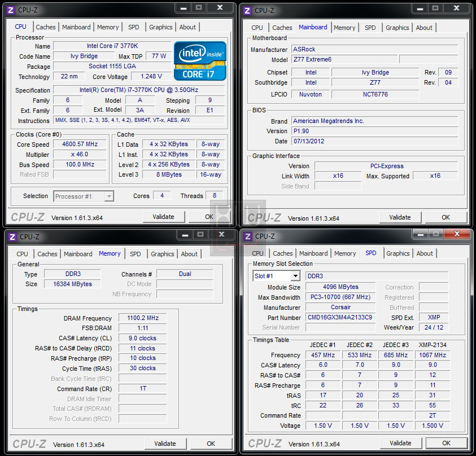Select About tab in Mainboard window
This screenshot has width=476, height=456.
point(424,28)
